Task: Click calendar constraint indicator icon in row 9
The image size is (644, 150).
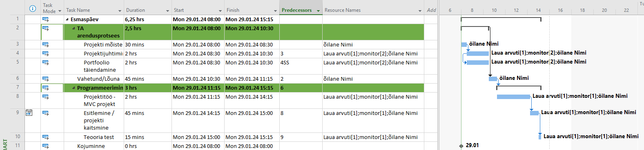Action: click(29, 112)
